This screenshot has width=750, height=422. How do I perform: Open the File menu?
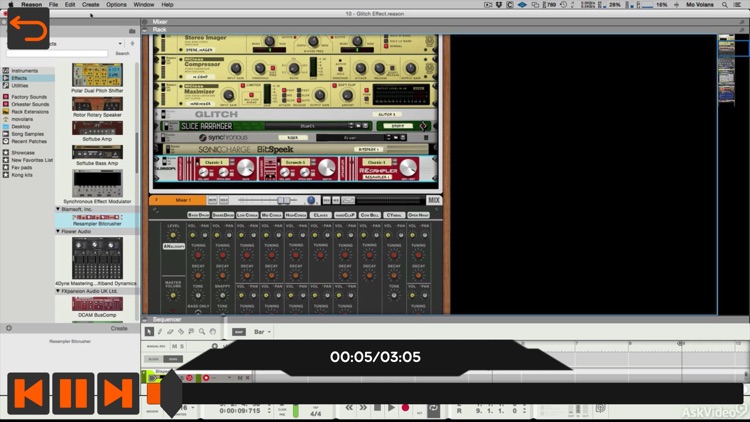pyautogui.click(x=54, y=4)
